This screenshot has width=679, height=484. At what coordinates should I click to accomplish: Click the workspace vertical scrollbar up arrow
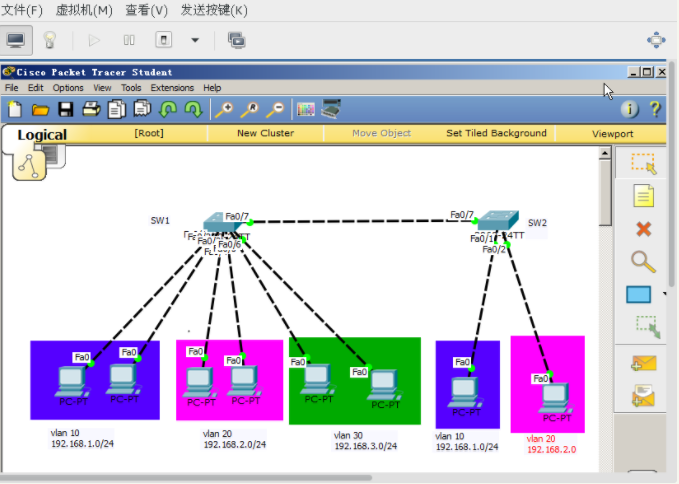coord(605,153)
